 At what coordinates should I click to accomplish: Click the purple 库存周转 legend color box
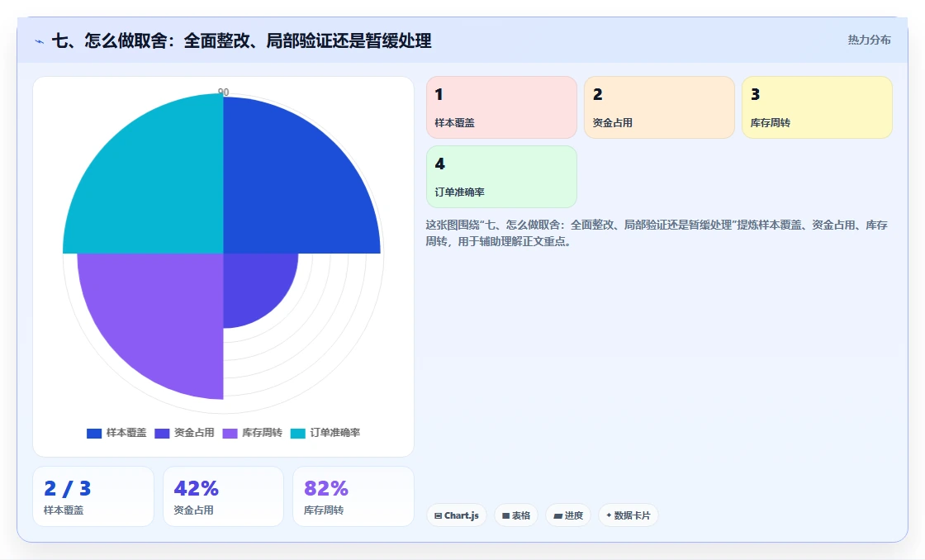coord(230,433)
